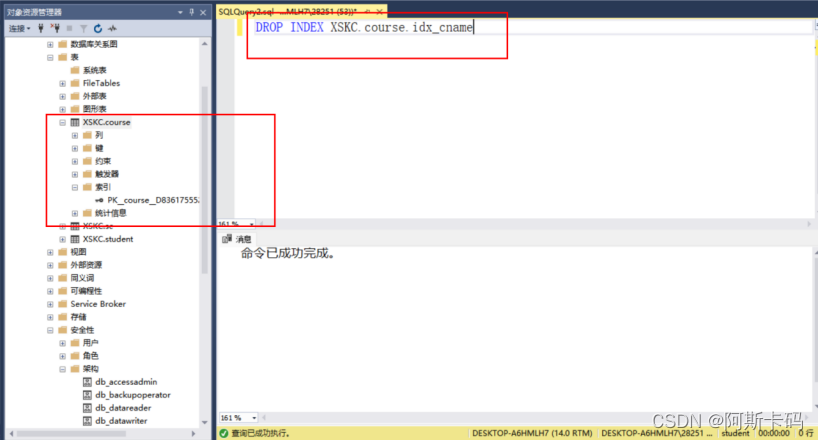Image resolution: width=818 pixels, height=440 pixels.
Task: Click the Service Broker folder icon
Action: pyautogui.click(x=63, y=304)
